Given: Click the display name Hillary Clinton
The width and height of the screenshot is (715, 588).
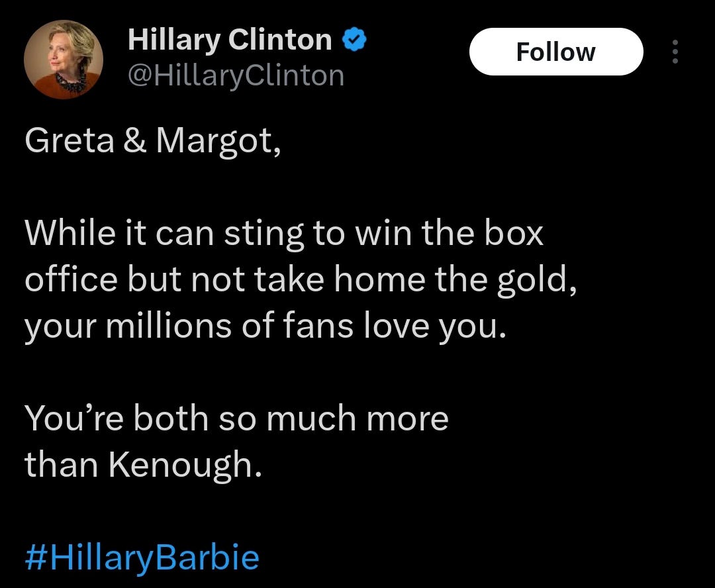Looking at the screenshot, I should click(230, 38).
